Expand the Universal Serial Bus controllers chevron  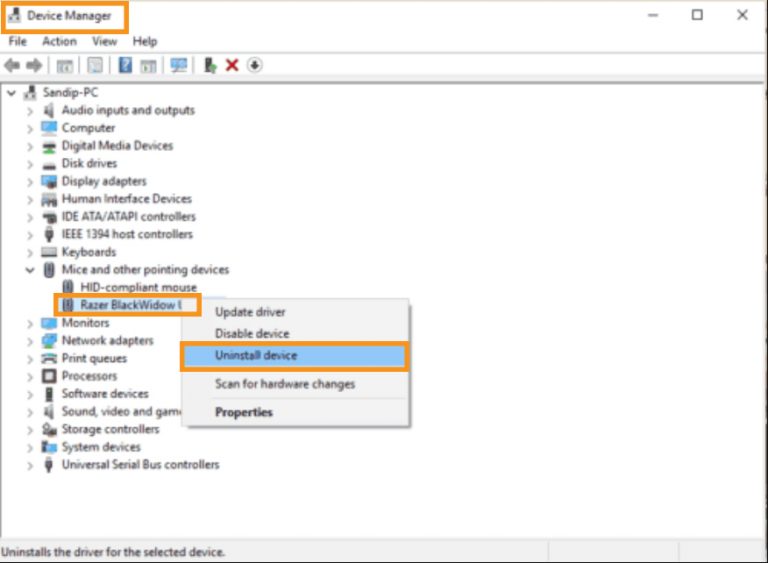pos(30,465)
